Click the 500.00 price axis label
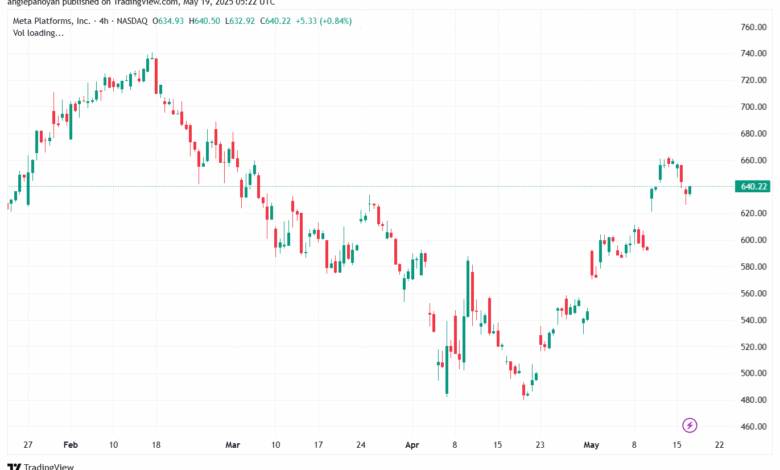This screenshot has width=780, height=470. [754, 373]
